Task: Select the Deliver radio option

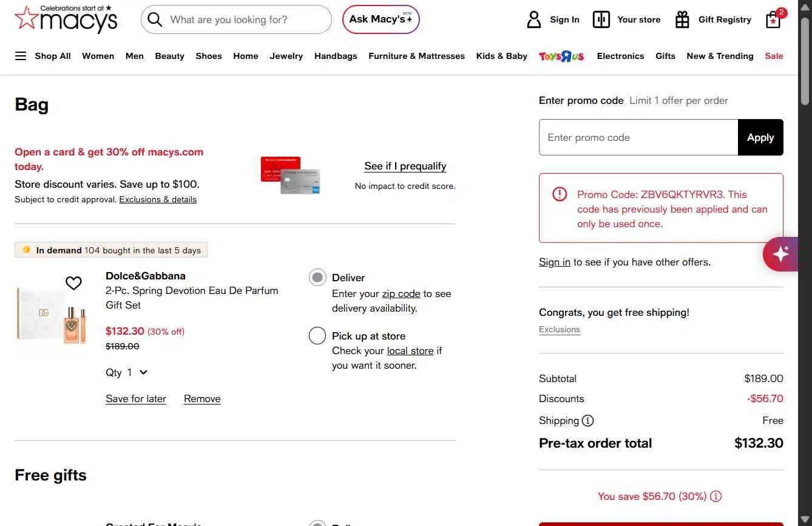Action: pyautogui.click(x=317, y=278)
